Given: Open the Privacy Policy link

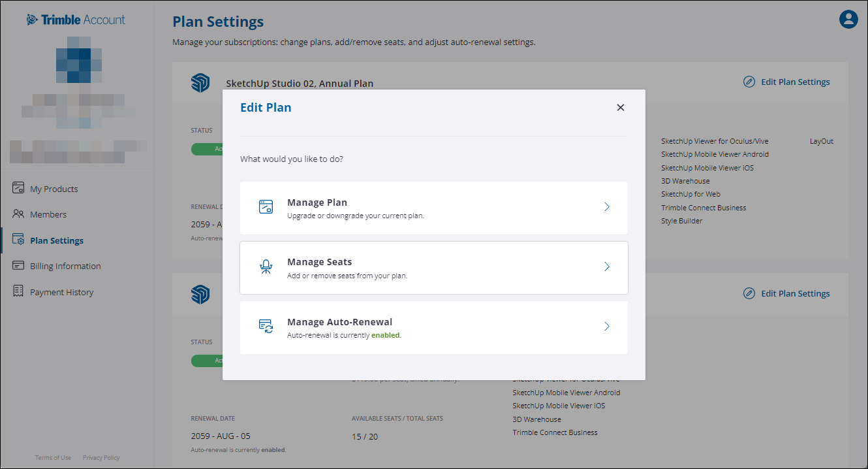Looking at the screenshot, I should click(x=101, y=457).
